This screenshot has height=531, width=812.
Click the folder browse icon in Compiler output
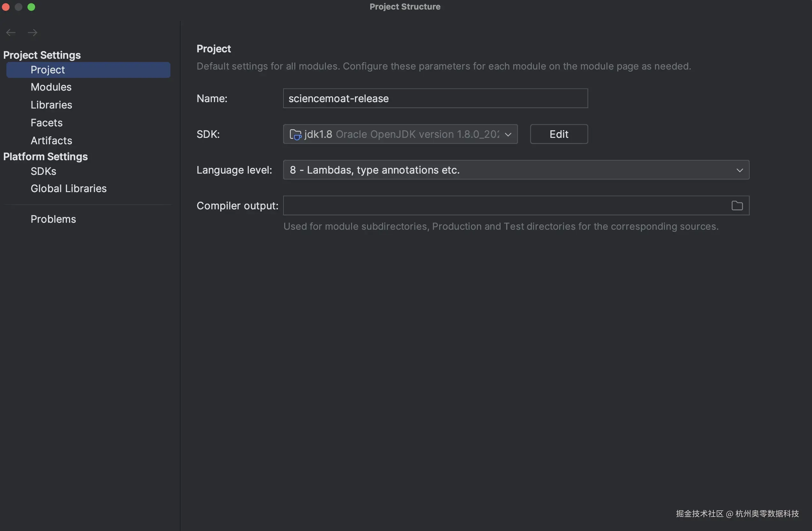click(737, 206)
